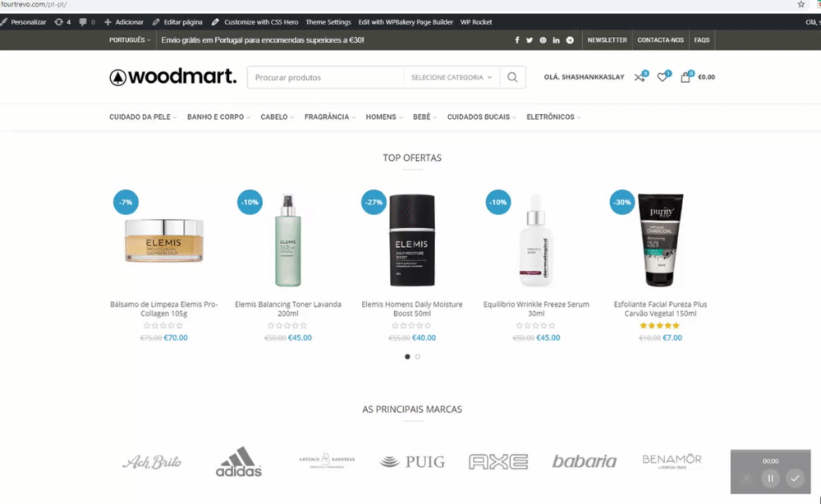This screenshot has height=504, width=821.
Task: Open the Telegram social icon
Action: point(570,39)
